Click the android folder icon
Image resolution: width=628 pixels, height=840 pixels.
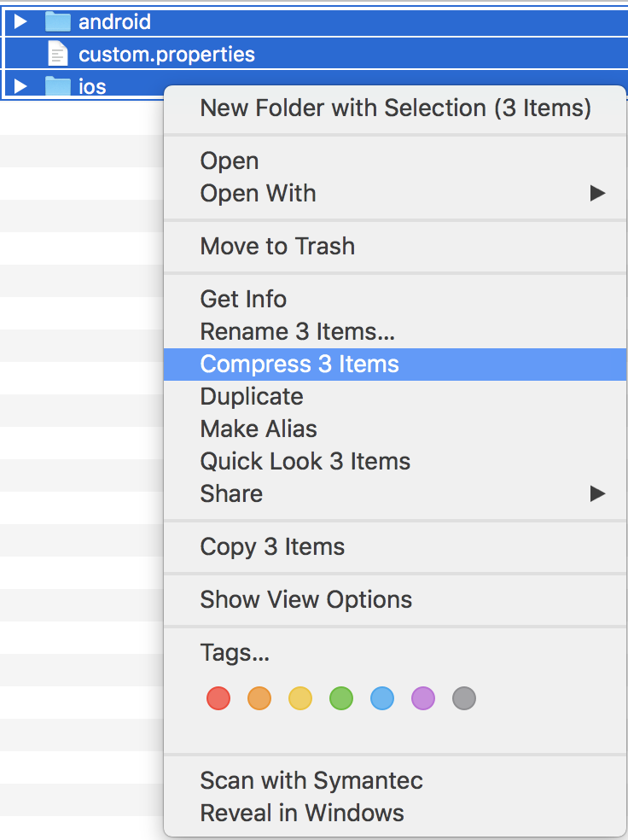pyautogui.click(x=58, y=21)
